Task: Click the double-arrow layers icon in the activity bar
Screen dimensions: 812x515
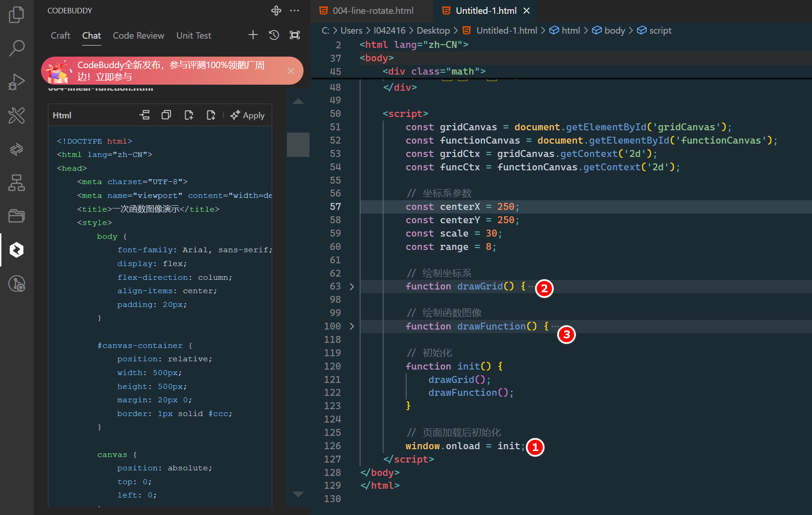Action: pos(17,149)
